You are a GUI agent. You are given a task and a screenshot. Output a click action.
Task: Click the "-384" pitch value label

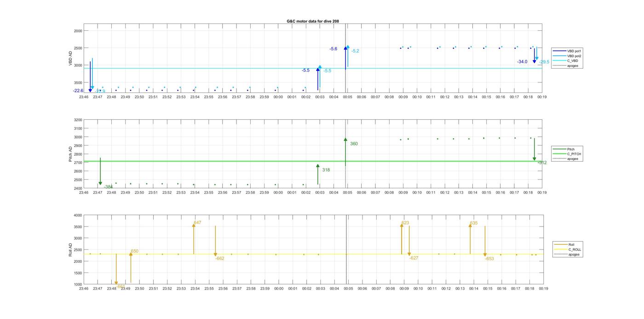point(109,186)
